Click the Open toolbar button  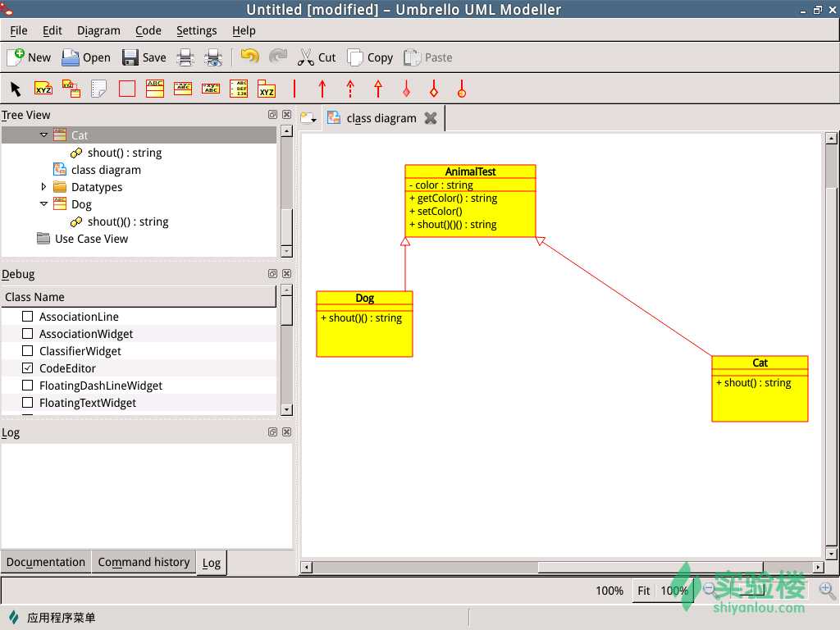point(85,57)
